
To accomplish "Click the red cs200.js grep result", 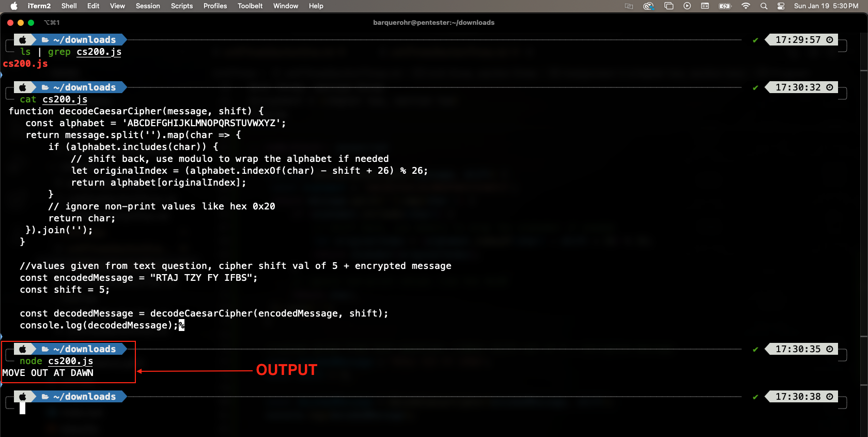I will [25, 64].
